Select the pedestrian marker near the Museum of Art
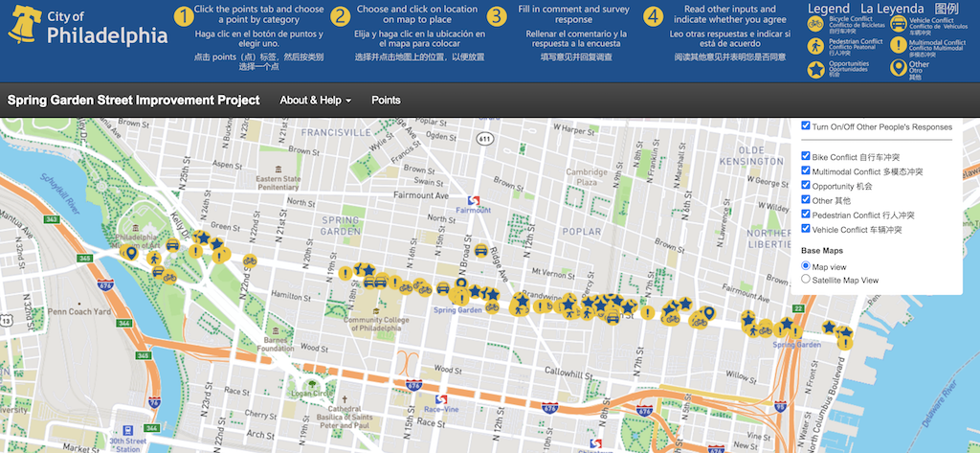The image size is (980, 453). coord(152,256)
